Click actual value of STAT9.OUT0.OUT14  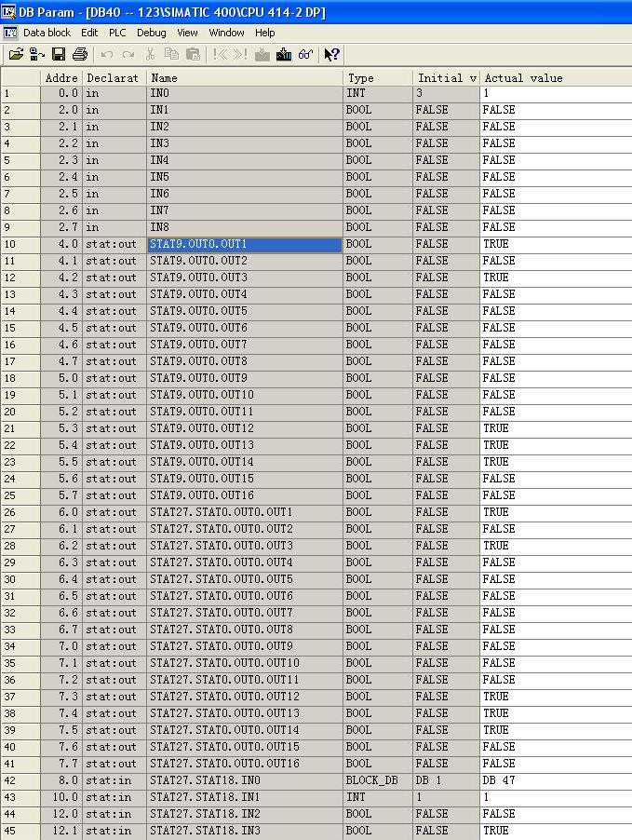(556, 462)
